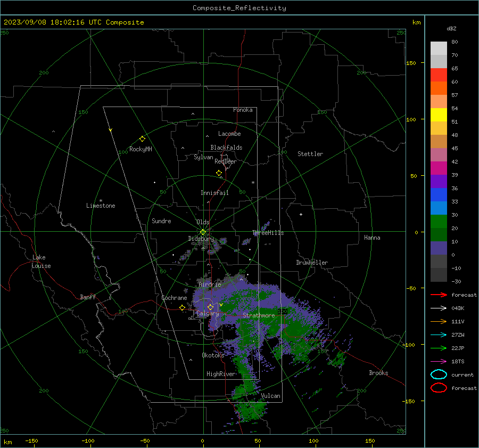Click the Composite_Reflectivity title
Screen dimensions: 479x448
point(240,8)
